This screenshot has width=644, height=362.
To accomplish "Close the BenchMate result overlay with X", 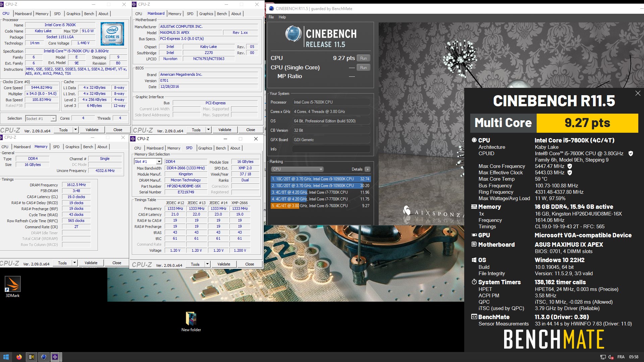I will click(x=638, y=93).
